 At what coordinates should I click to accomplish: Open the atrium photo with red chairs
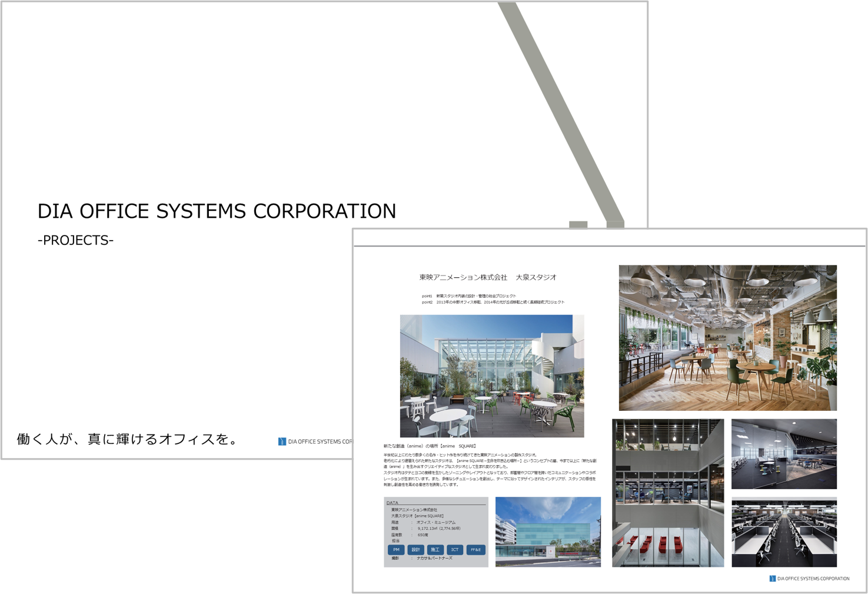click(x=668, y=493)
